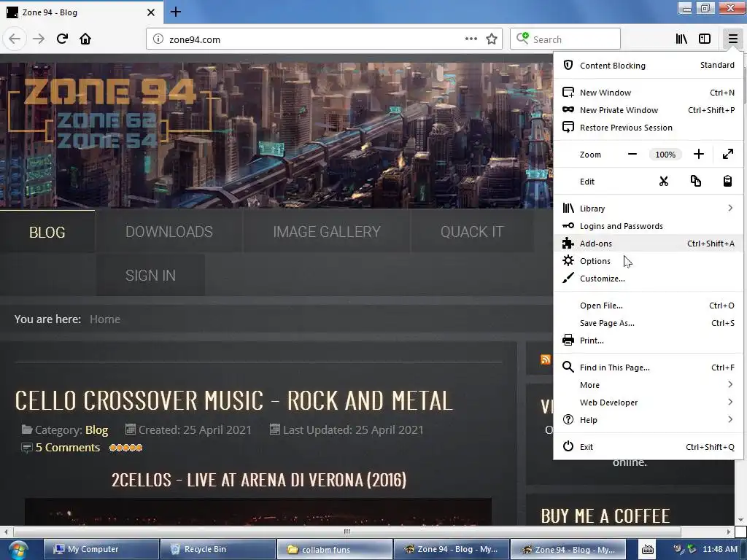The image size is (747, 560).
Task: Open the Library toolbar icon
Action: 681,39
